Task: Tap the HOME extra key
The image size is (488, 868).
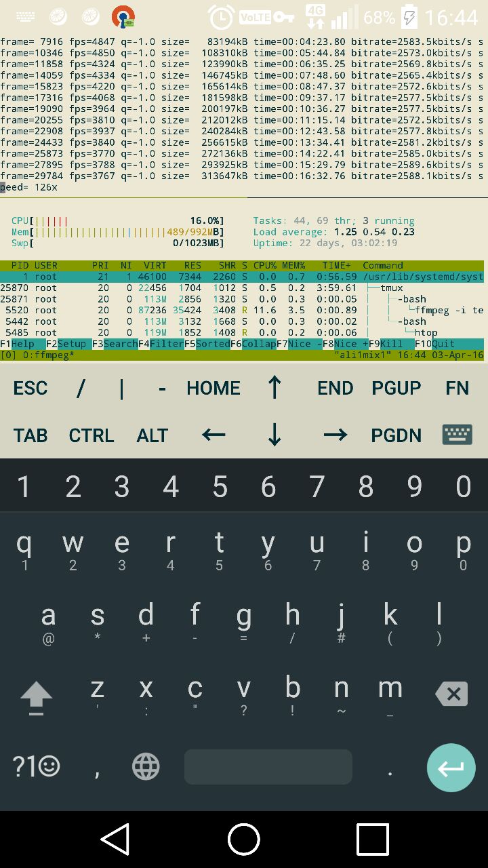Action: point(213,388)
